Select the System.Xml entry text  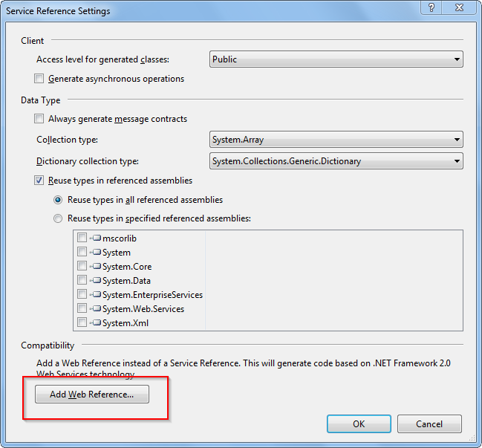tap(126, 323)
